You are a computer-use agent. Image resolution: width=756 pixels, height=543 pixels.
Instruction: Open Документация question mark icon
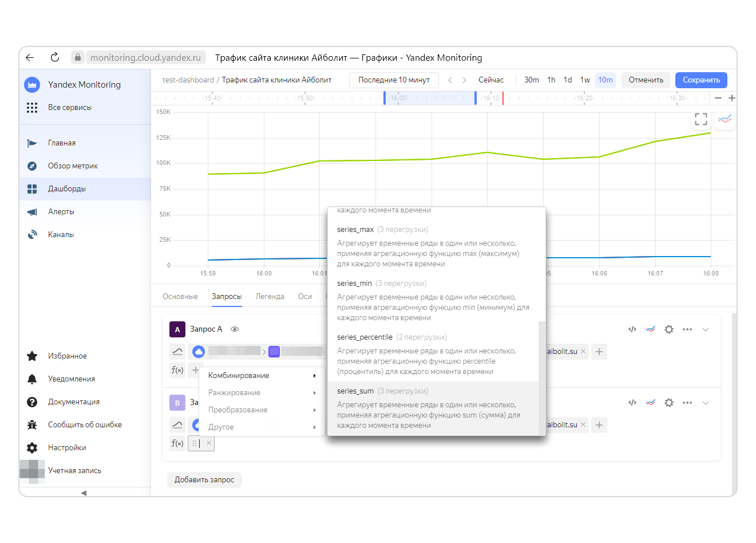click(32, 402)
